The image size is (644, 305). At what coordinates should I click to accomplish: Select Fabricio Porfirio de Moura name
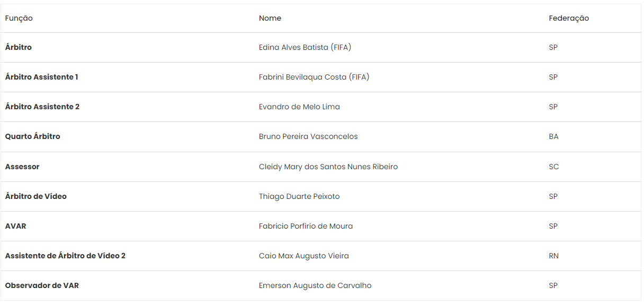(306, 226)
